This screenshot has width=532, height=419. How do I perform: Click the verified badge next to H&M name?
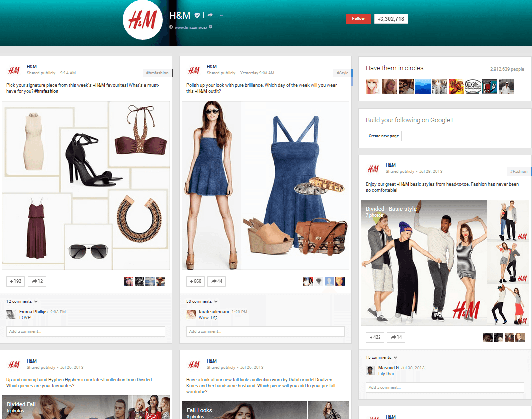pyautogui.click(x=197, y=15)
